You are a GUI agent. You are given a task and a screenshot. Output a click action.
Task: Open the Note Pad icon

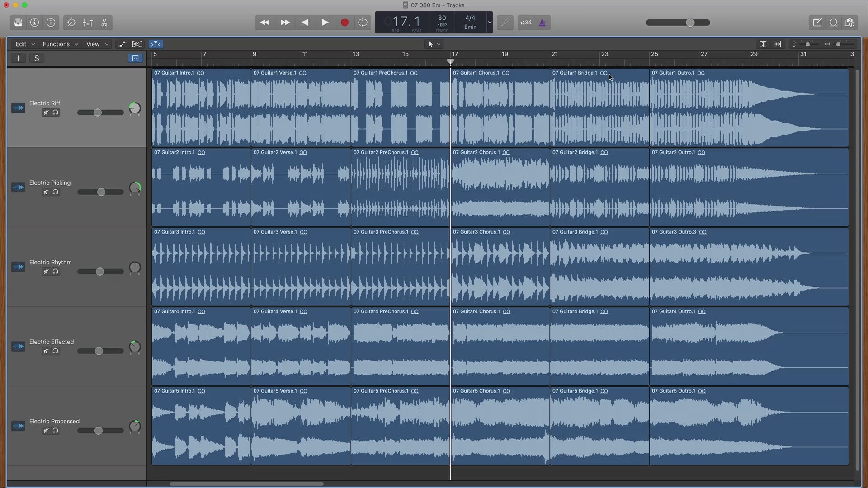[817, 23]
